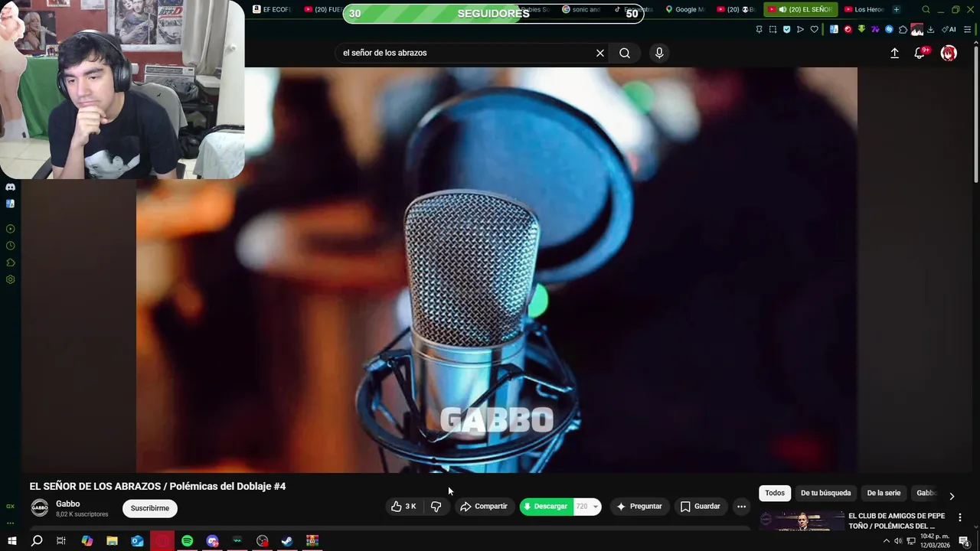
Task: Open the extensions puzzle-piece icon
Action: point(903,29)
